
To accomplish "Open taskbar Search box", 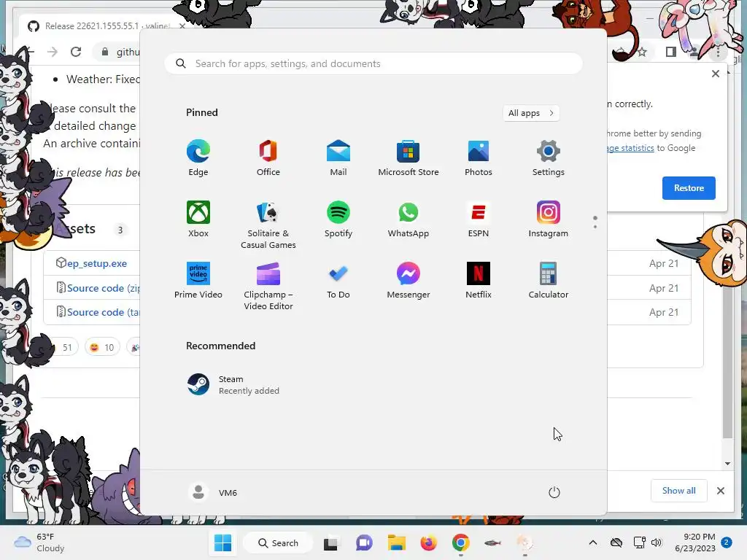I will tap(278, 542).
